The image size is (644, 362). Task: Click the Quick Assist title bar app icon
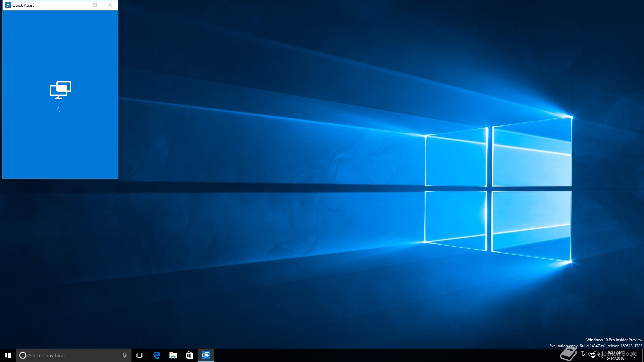pyautogui.click(x=8, y=5)
